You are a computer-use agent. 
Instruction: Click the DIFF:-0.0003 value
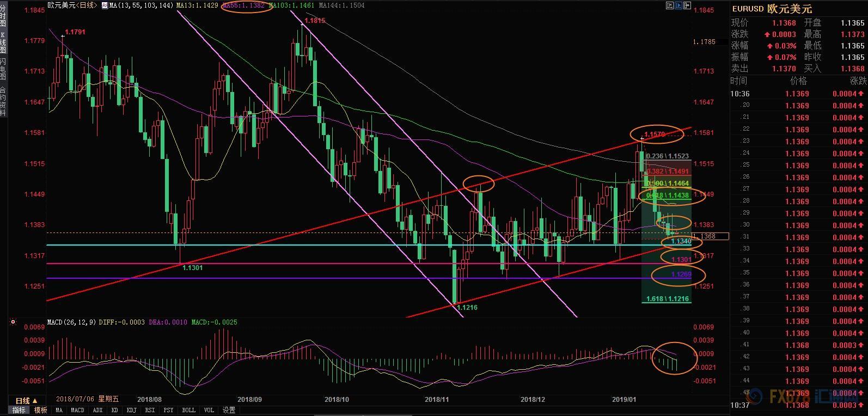click(x=122, y=322)
